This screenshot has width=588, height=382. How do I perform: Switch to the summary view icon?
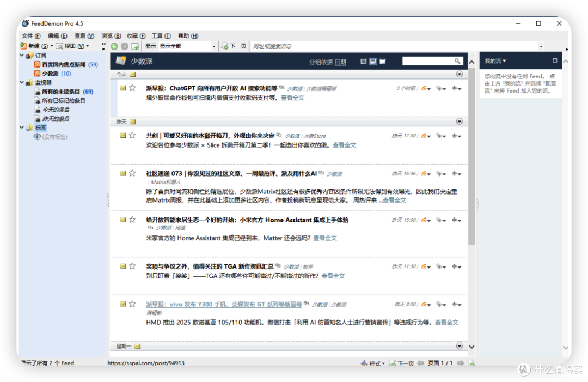coord(373,61)
